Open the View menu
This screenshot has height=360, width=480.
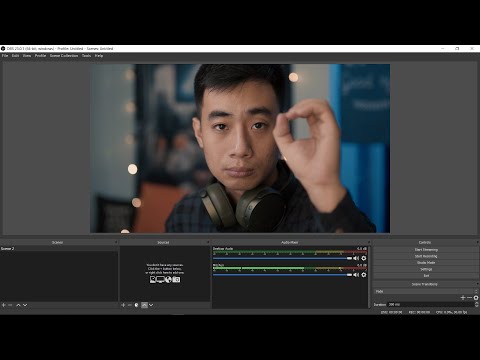click(27, 56)
